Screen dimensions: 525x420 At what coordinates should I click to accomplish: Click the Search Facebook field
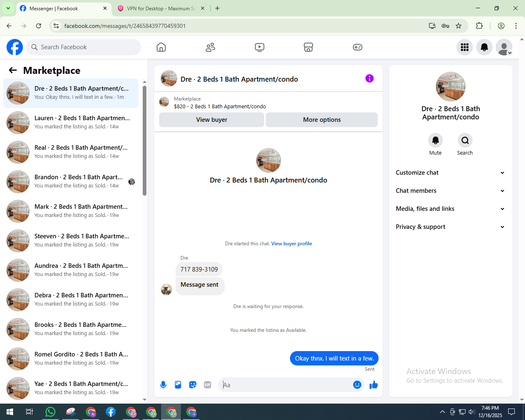(84, 47)
